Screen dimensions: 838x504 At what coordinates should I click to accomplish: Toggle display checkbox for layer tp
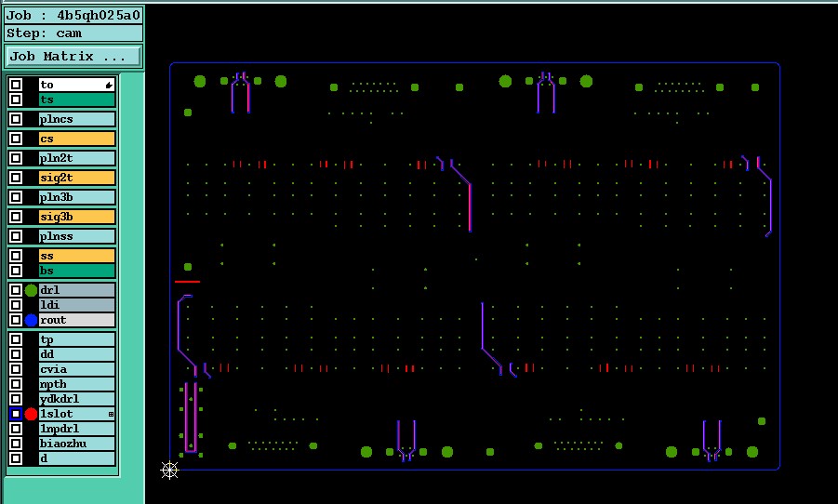click(x=16, y=339)
